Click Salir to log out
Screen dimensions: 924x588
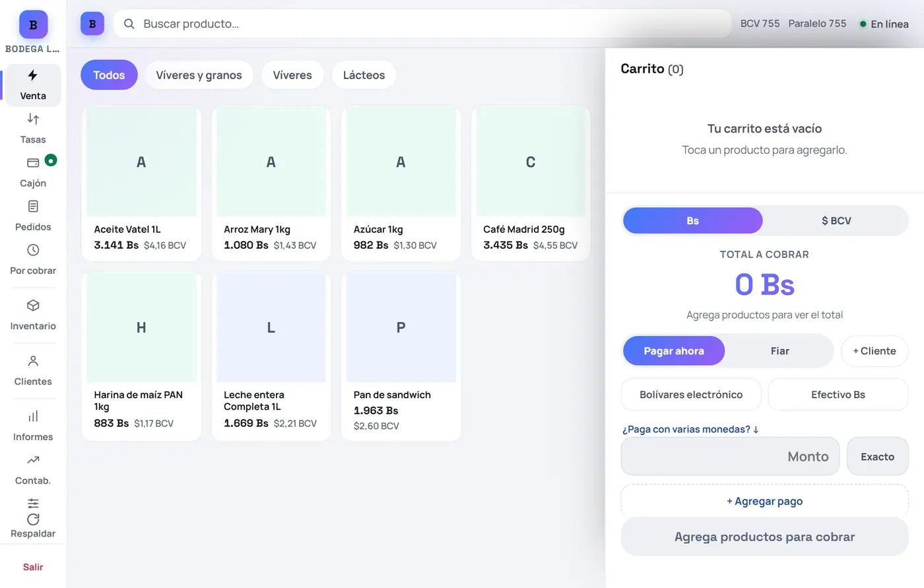[33, 567]
